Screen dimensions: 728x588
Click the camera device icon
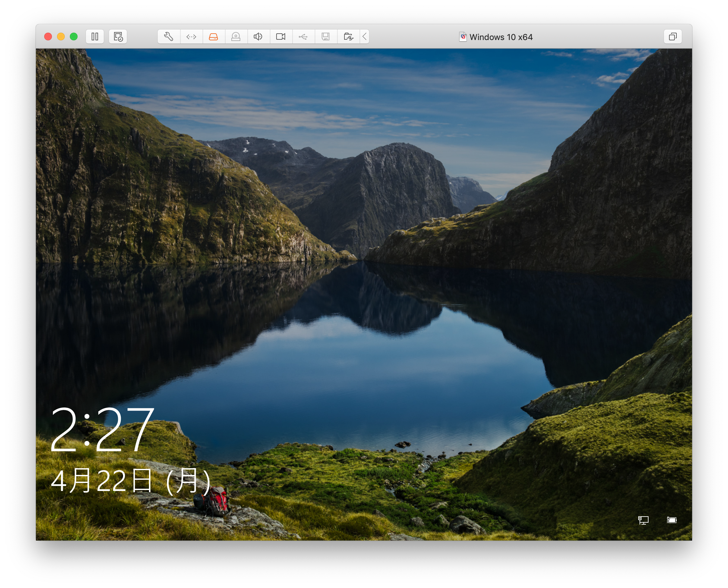click(281, 37)
